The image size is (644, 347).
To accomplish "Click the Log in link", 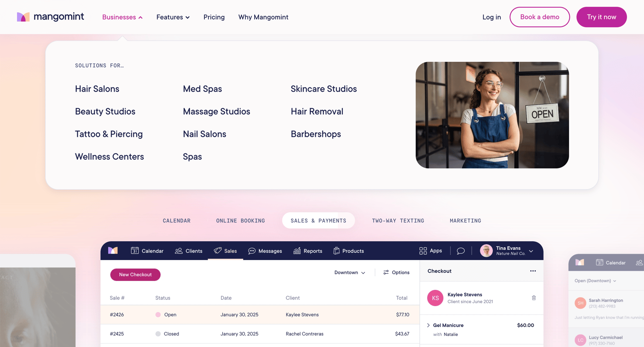I will tap(492, 17).
